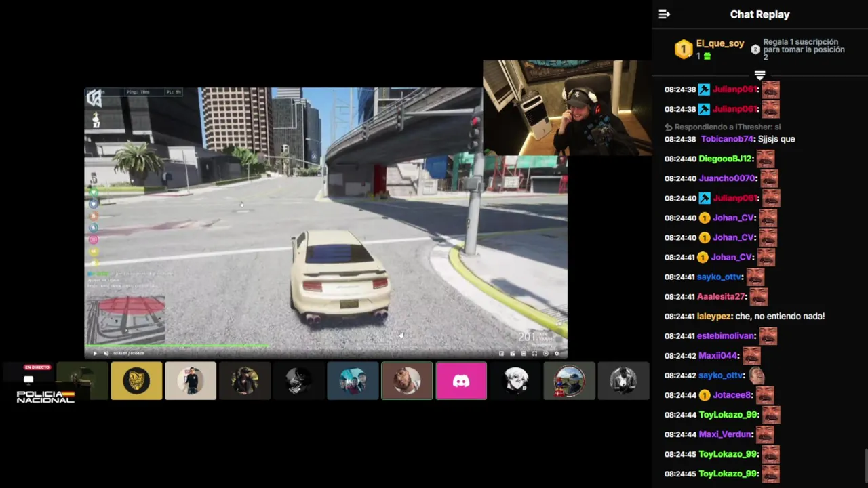The height and width of the screenshot is (488, 868).
Task: Click the green gift icon under El_que_soy
Action: click(x=707, y=56)
